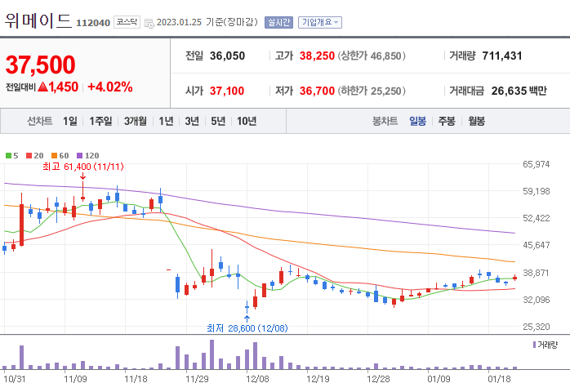
Task: Click the 하한가 25,250 text
Action: point(372,91)
